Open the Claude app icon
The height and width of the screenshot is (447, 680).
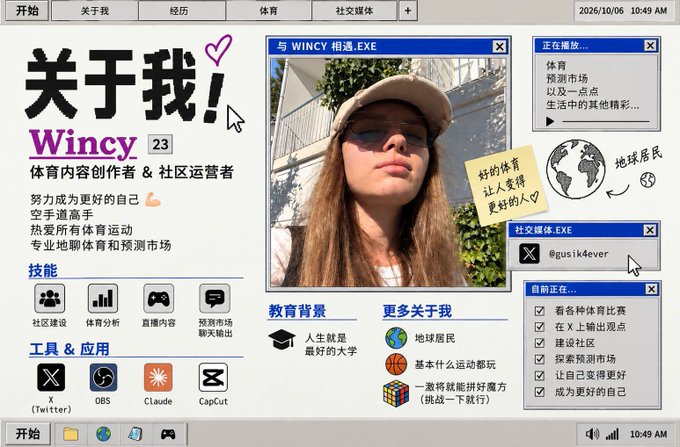(x=158, y=377)
